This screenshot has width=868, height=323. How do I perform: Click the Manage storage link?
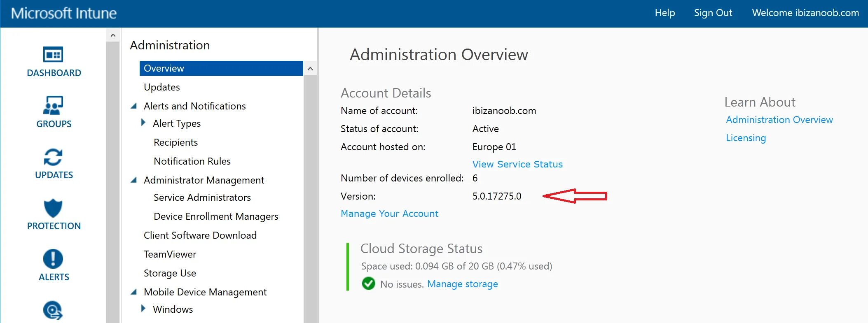[x=462, y=284]
